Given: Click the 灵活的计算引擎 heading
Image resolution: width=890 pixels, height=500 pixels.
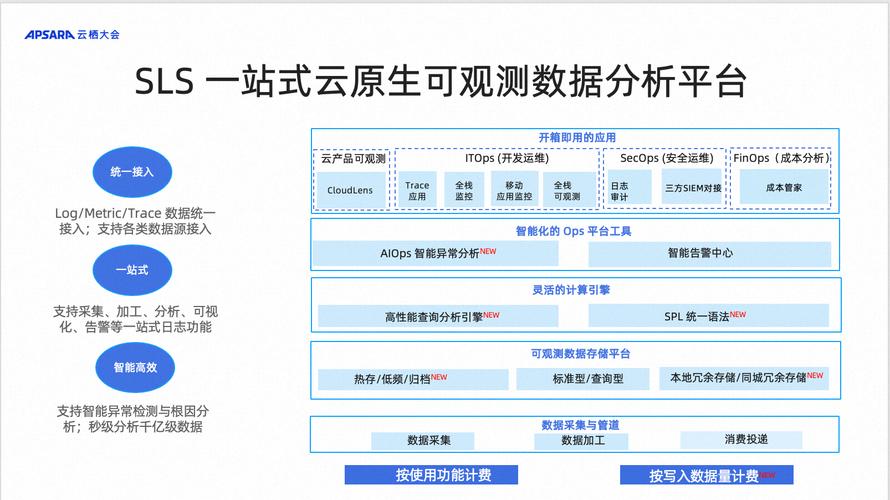Looking at the screenshot, I should tap(571, 290).
